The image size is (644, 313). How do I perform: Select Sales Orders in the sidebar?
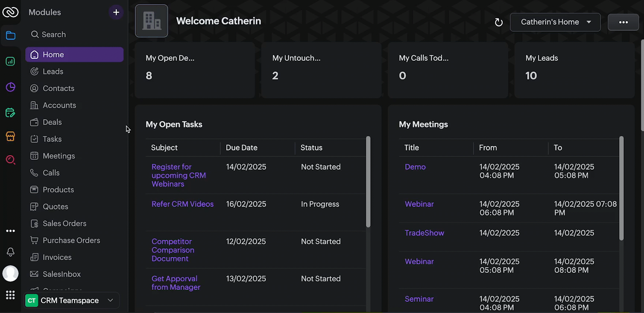coord(64,224)
